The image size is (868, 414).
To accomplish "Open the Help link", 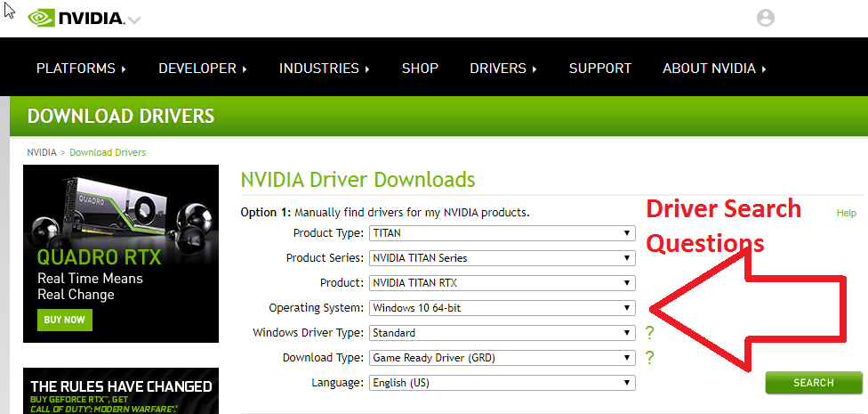I will tap(846, 213).
